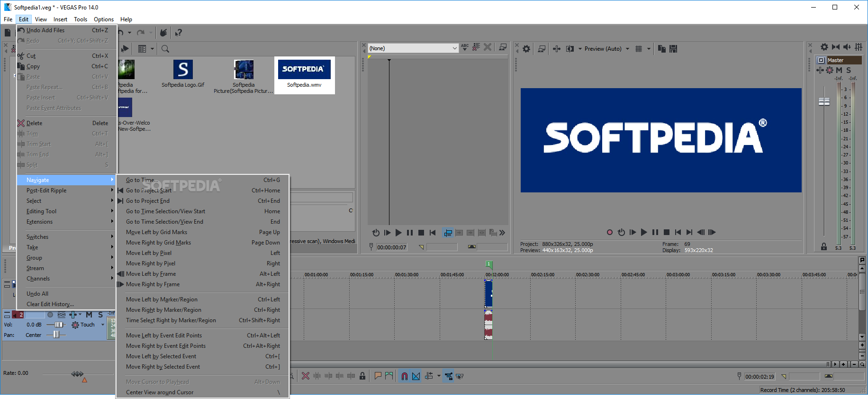Click the Master FX gear icon
This screenshot has width=868, height=399.
(830, 70)
